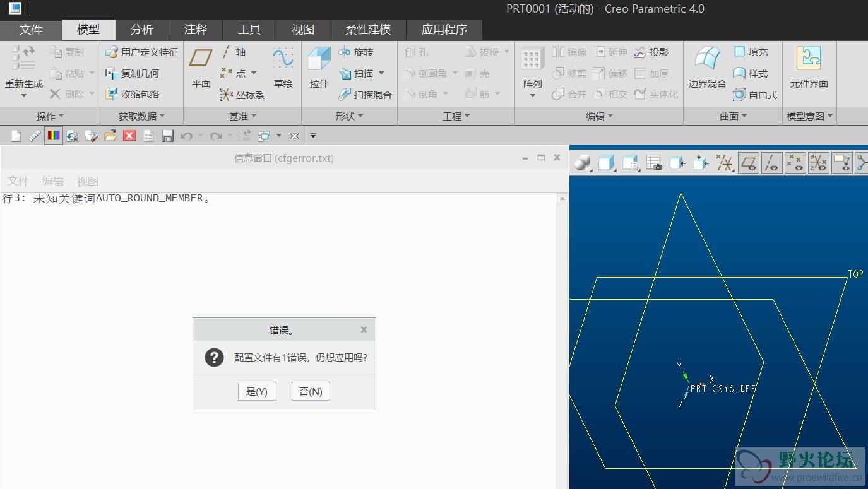
Task: Toggle datum plane display in graphics toolbar
Action: tap(749, 163)
